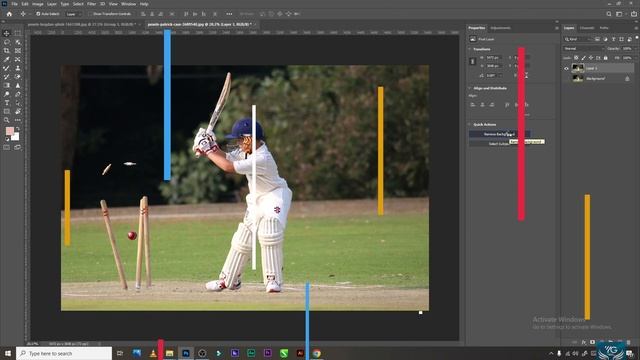Click the foreground color swatch
This screenshot has height=360, width=640.
pos(10,131)
